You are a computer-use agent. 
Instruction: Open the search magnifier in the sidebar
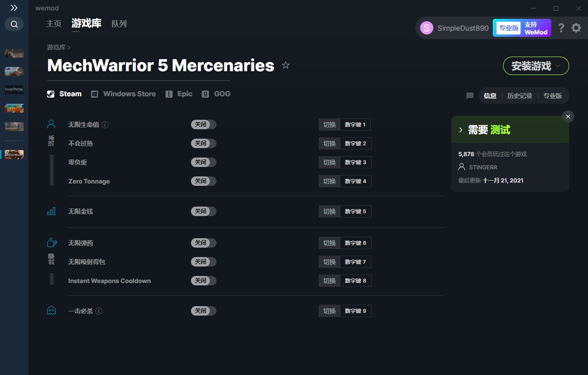pyautogui.click(x=14, y=24)
